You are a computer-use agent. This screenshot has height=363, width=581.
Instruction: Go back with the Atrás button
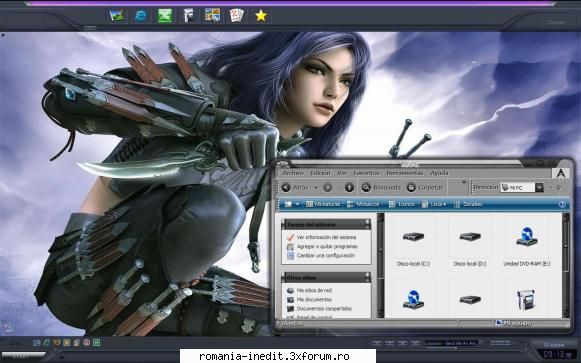pos(295,187)
